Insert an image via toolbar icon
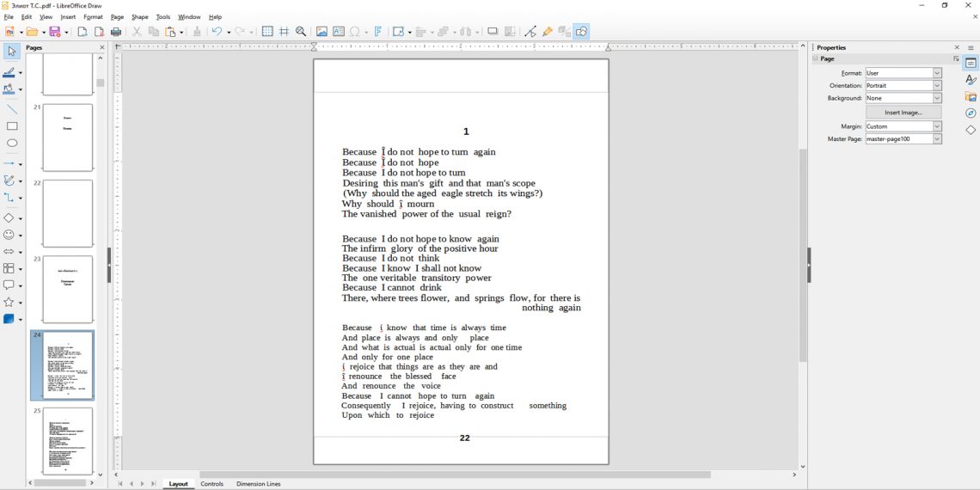 coord(322,32)
